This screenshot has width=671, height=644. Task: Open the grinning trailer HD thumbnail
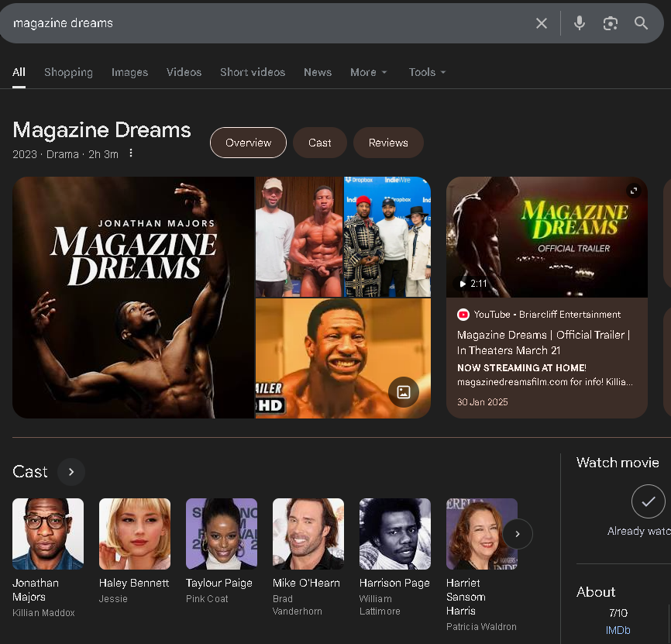[342, 358]
